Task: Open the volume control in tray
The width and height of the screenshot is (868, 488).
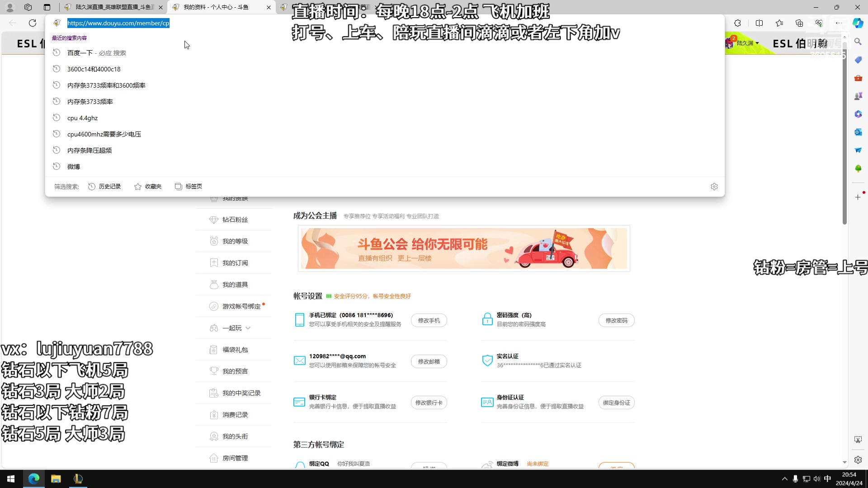Action: tap(817, 479)
